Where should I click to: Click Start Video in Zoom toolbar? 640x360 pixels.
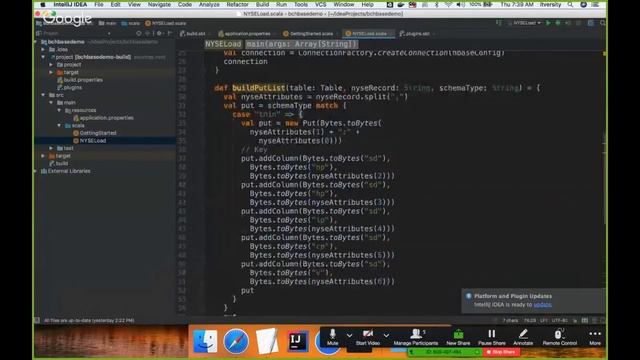point(368,337)
